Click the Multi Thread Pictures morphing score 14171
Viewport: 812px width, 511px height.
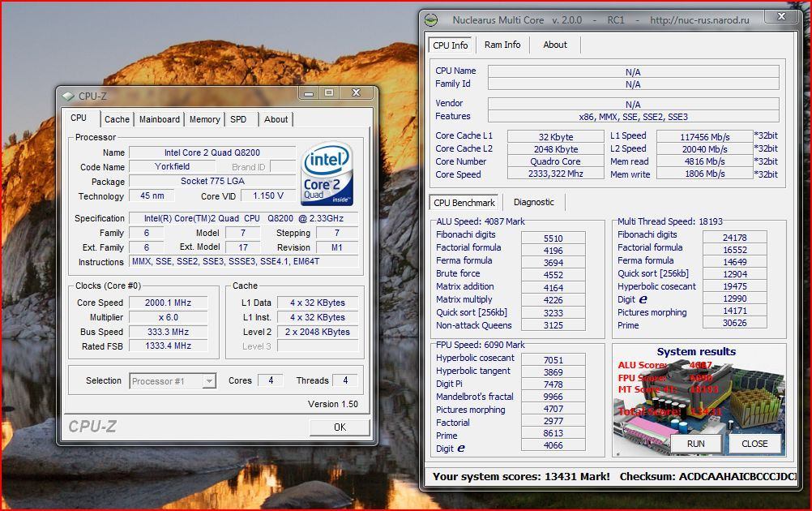click(x=735, y=311)
